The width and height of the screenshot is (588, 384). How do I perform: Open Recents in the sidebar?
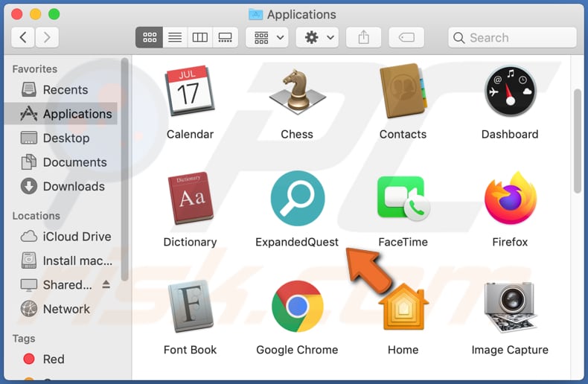click(62, 89)
